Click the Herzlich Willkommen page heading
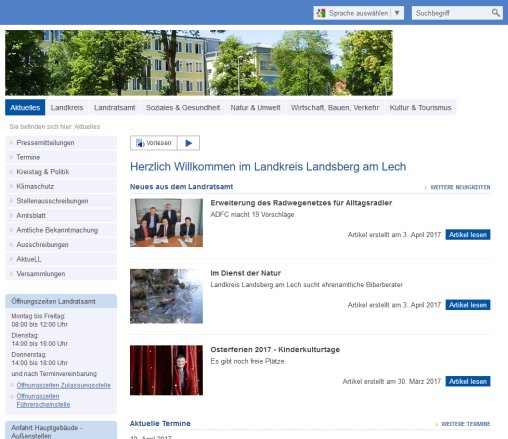Viewport: 508px width, 439px height. 268,166
